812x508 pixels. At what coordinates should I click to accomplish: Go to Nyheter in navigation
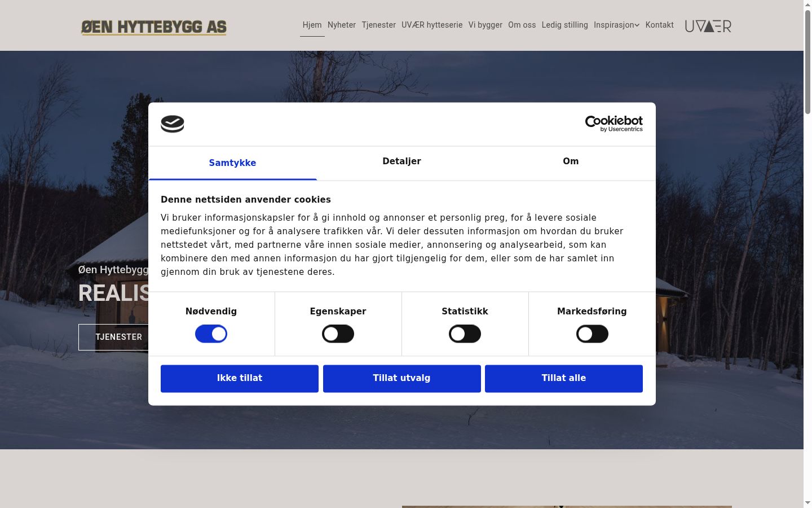click(342, 25)
